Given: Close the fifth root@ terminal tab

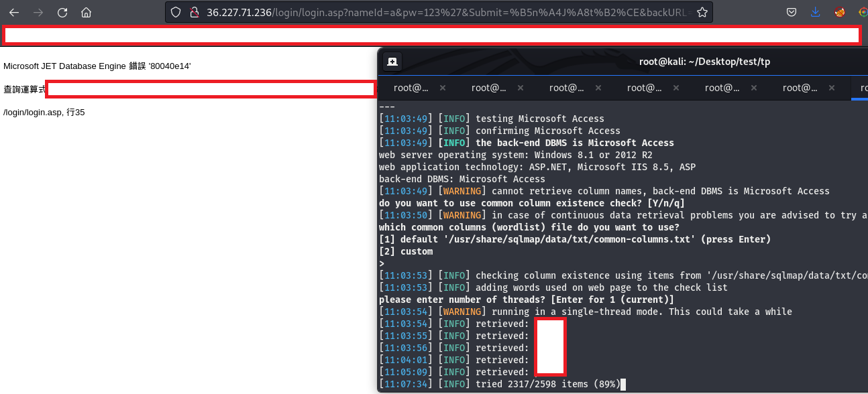Looking at the screenshot, I should point(754,88).
